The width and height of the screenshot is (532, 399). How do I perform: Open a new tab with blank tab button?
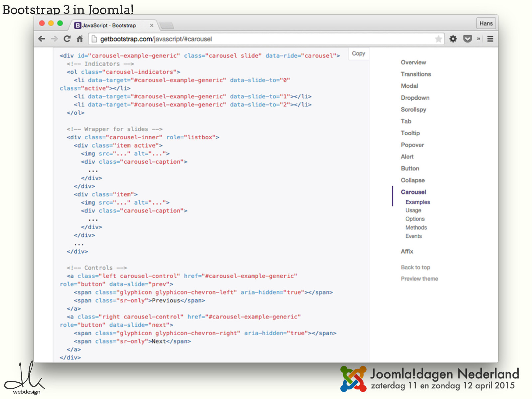pos(167,25)
